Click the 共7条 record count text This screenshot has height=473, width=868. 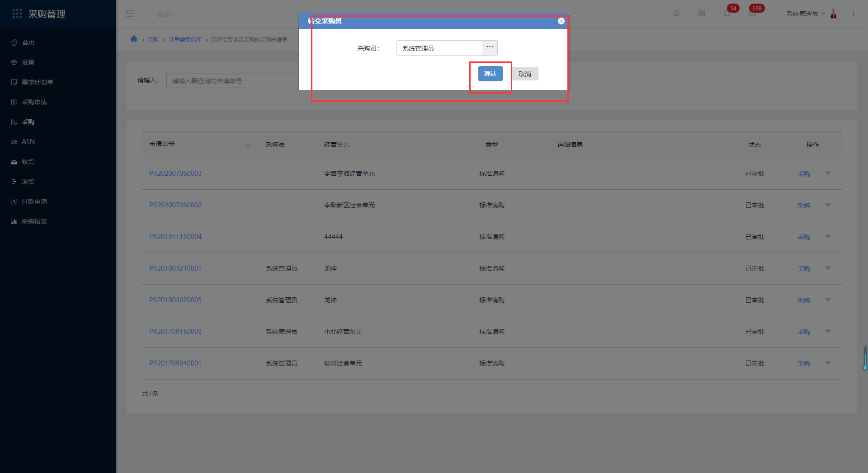click(x=150, y=393)
